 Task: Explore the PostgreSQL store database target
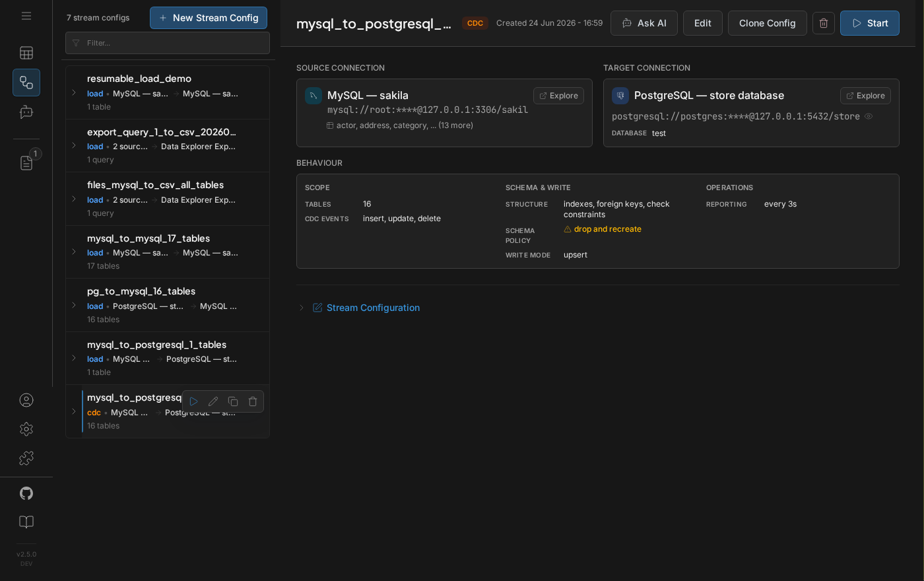(x=865, y=96)
